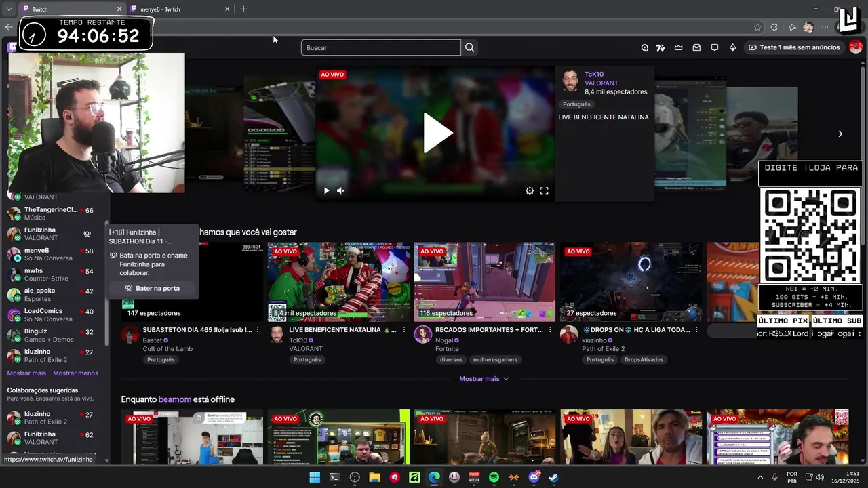Open the whispers chat bubble icon
868x488 pixels.
[715, 47]
